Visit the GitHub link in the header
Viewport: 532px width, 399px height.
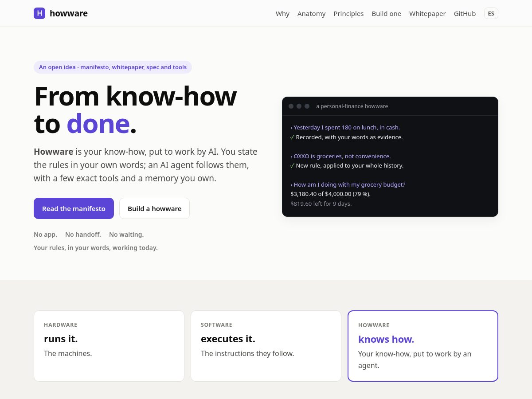tap(465, 14)
